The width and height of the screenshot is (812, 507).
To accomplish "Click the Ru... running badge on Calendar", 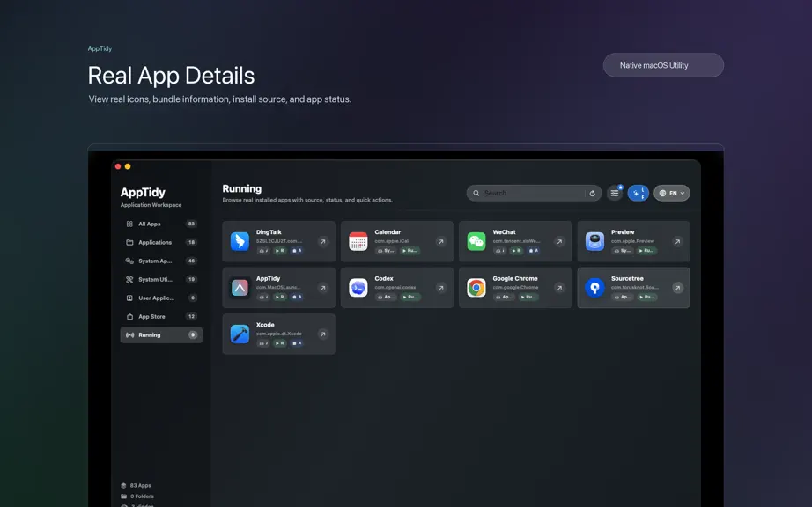I will click(x=410, y=251).
